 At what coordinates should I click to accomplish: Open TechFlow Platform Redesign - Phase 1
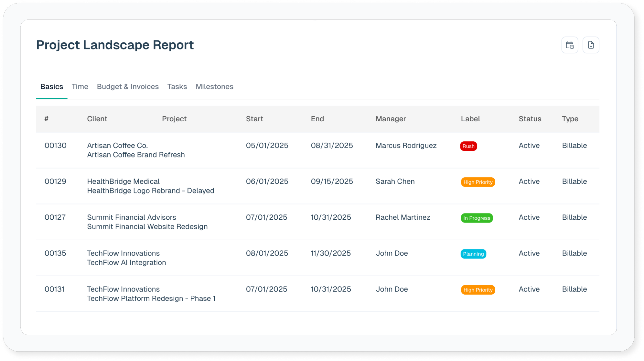pyautogui.click(x=151, y=299)
